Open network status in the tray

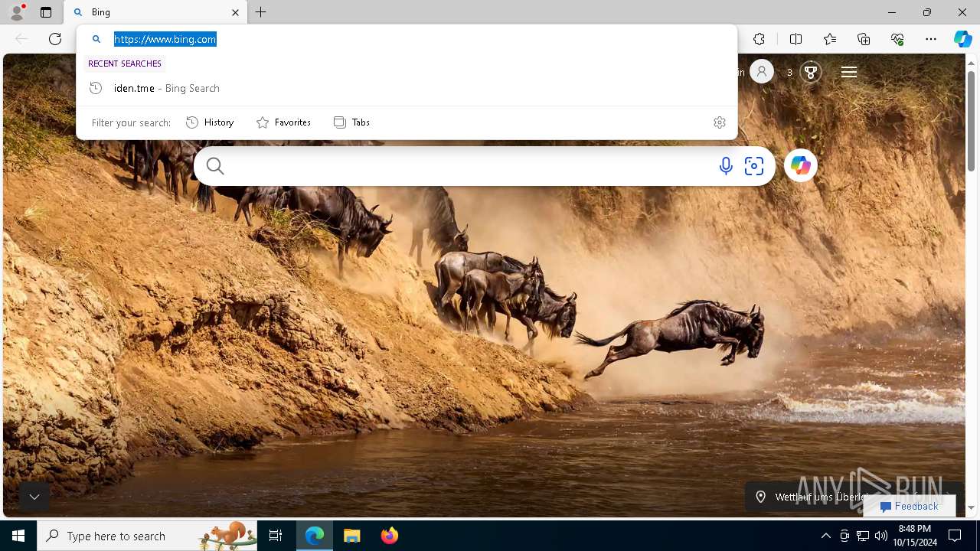[863, 536]
